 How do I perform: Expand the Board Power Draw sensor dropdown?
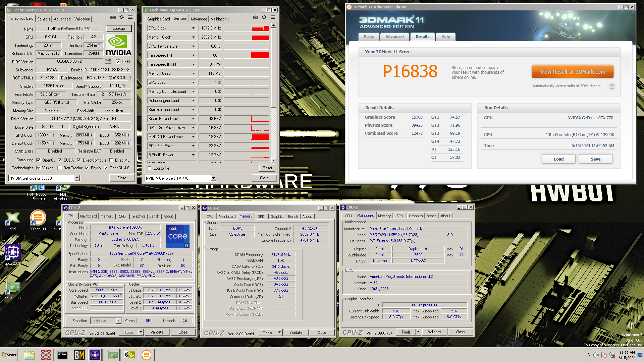click(x=193, y=119)
